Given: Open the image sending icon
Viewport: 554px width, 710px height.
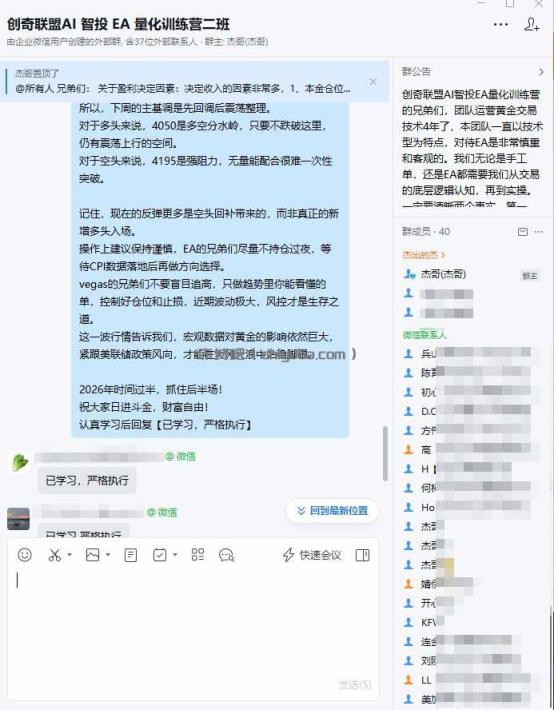Looking at the screenshot, I should (92, 555).
